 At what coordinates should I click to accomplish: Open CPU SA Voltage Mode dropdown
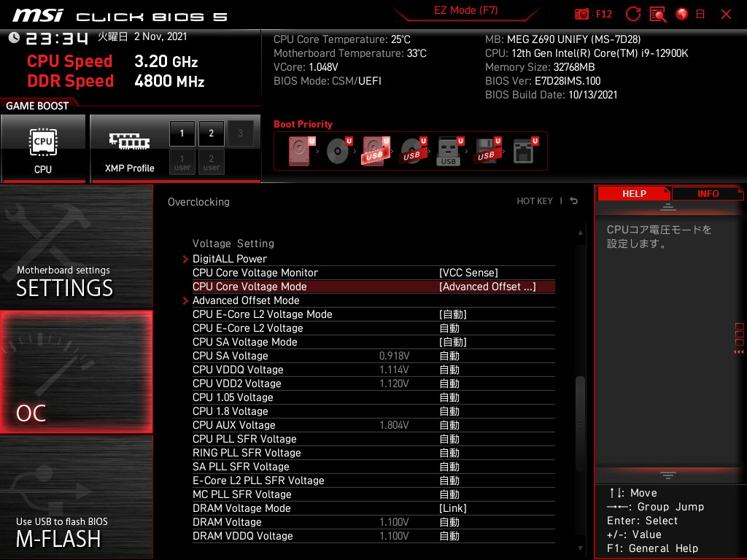(452, 342)
